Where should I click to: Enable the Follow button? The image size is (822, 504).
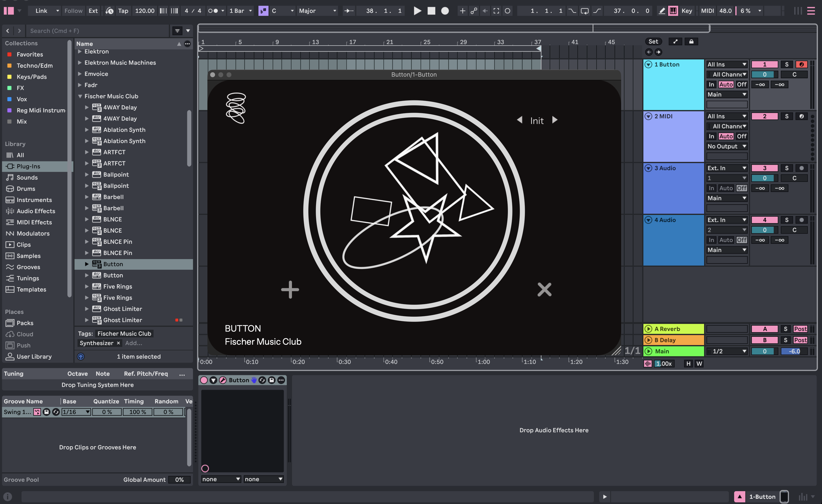pyautogui.click(x=73, y=11)
